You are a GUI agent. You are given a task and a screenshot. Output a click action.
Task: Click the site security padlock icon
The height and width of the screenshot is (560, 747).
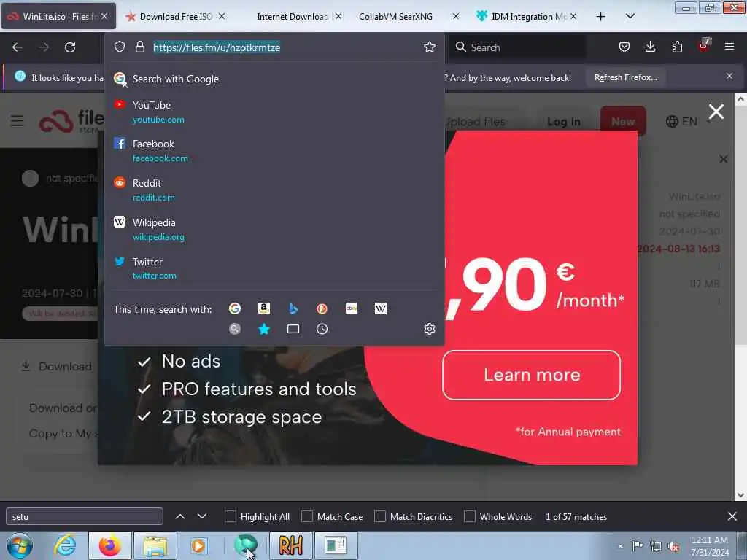[139, 47]
